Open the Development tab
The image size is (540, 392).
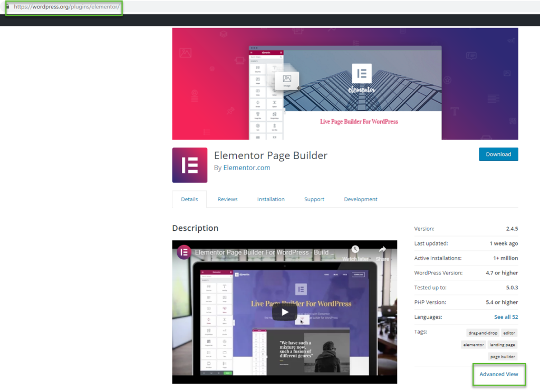click(x=361, y=199)
